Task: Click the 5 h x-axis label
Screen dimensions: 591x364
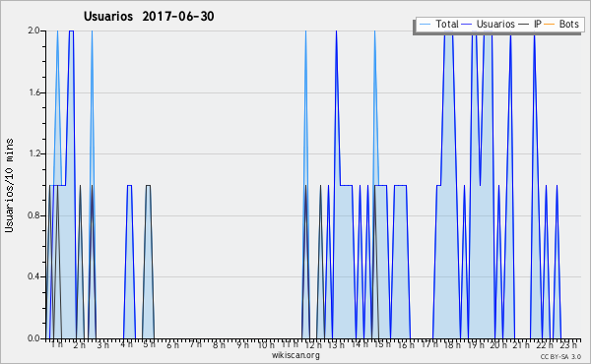Action: click(x=149, y=344)
